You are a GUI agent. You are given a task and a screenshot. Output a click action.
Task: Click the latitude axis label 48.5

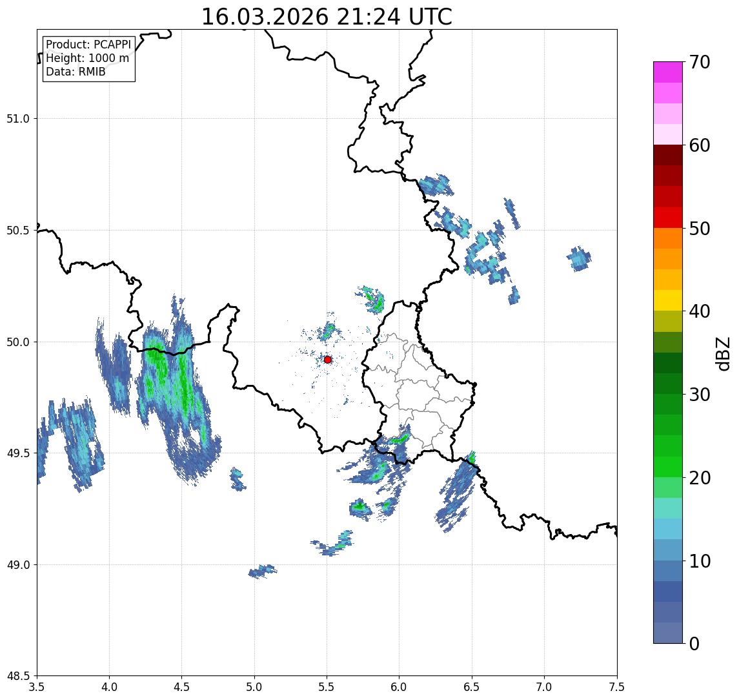click(18, 676)
